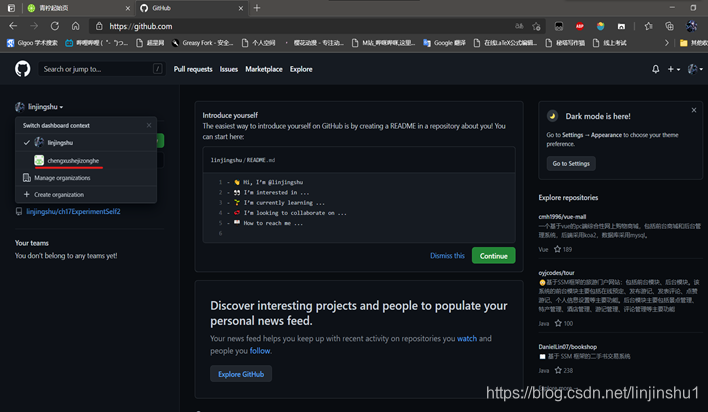The height and width of the screenshot is (412, 708).
Task: Open Pull requests page
Action: pos(193,69)
